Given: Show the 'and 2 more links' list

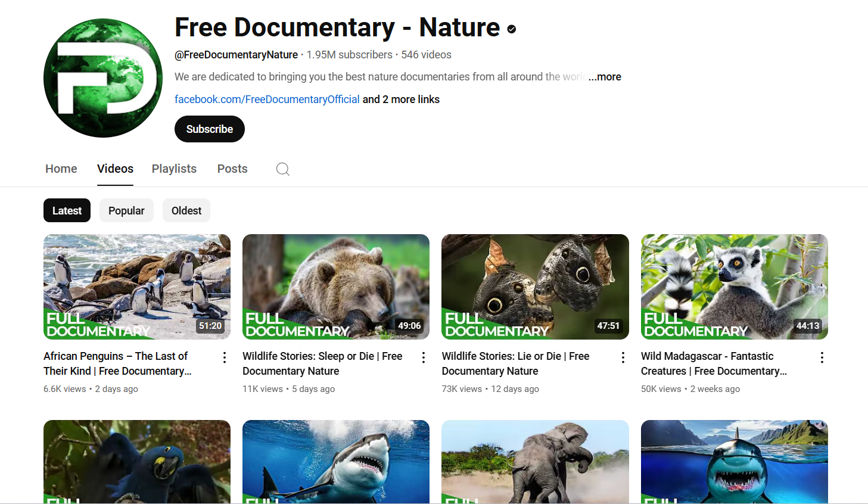Looking at the screenshot, I should click(x=401, y=99).
